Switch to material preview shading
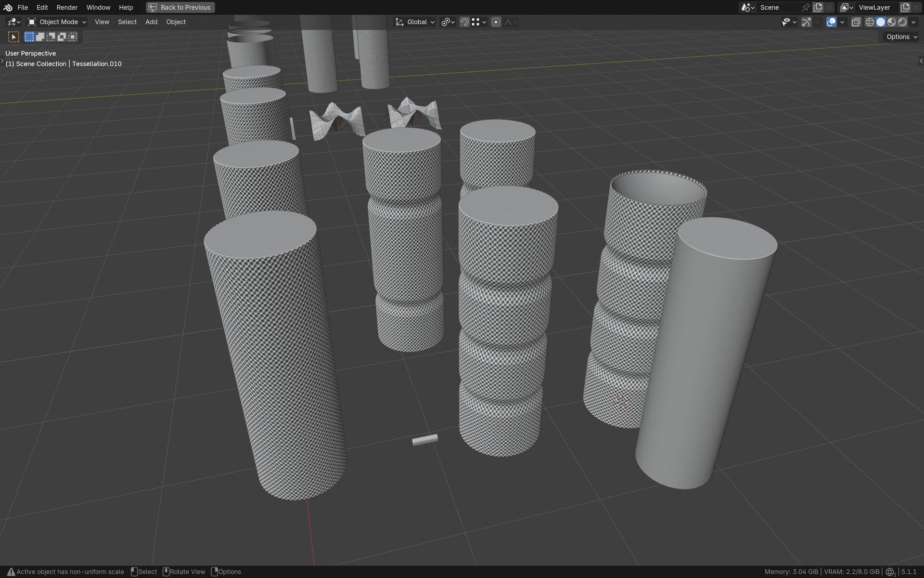The height and width of the screenshot is (578, 924). pyautogui.click(x=891, y=22)
